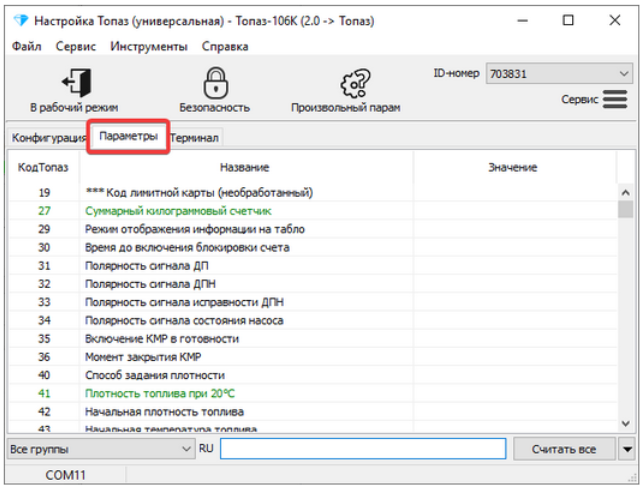The height and width of the screenshot is (486, 642).
Task: Select 'Плотность топлива при 20°C' row
Action: point(313,393)
